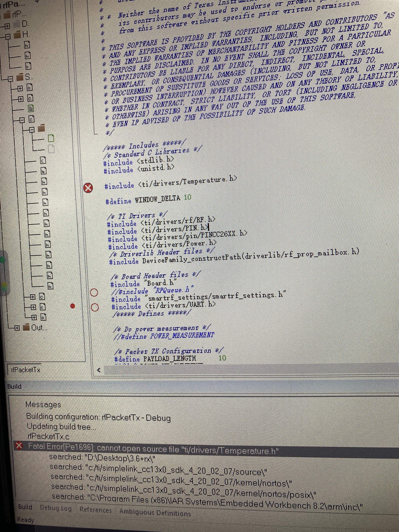Click the '#include <unistd.h>' line
The width and height of the screenshot is (399, 532).
tap(139, 169)
